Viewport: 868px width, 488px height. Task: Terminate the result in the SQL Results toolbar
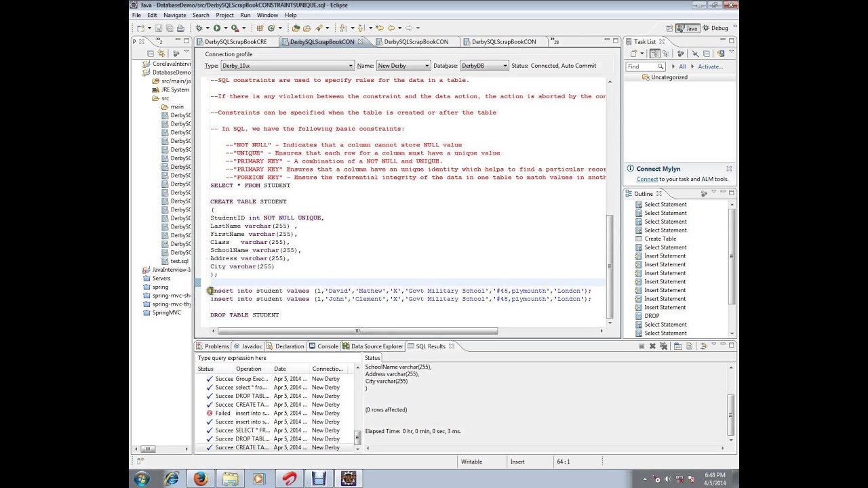click(642, 346)
